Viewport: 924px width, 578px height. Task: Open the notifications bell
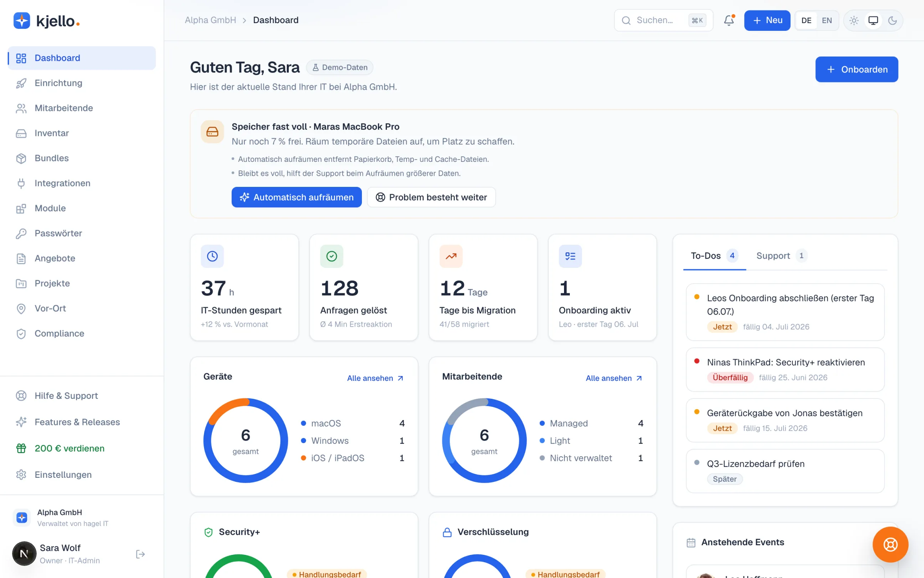coord(729,20)
